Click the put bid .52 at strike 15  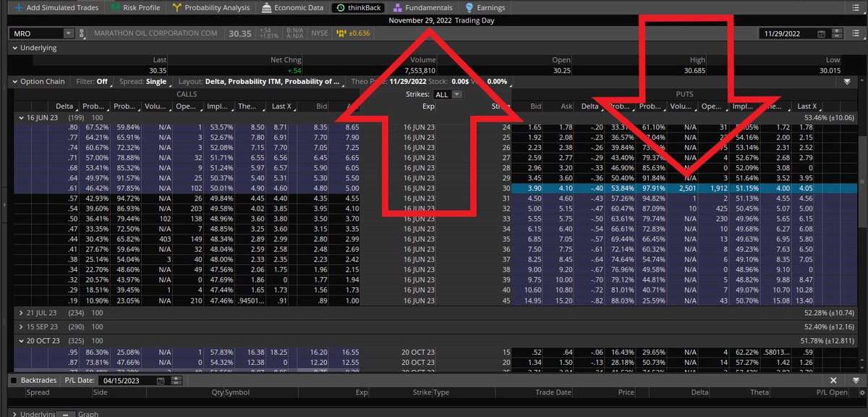point(535,353)
